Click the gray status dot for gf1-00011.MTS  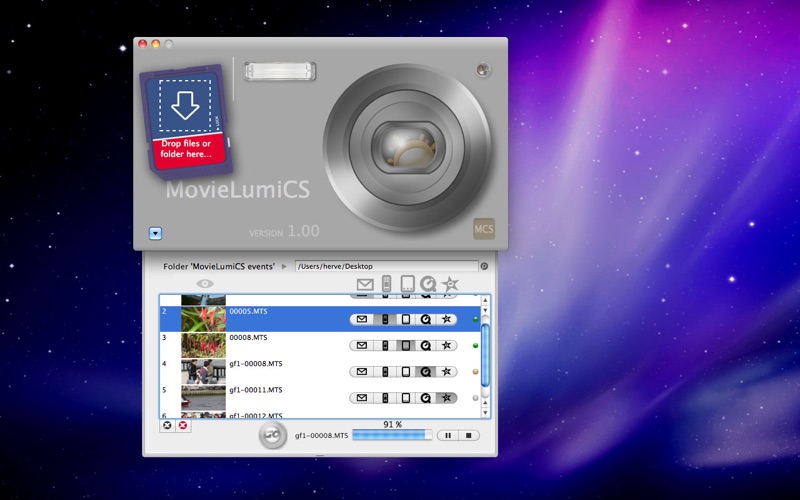click(x=476, y=397)
